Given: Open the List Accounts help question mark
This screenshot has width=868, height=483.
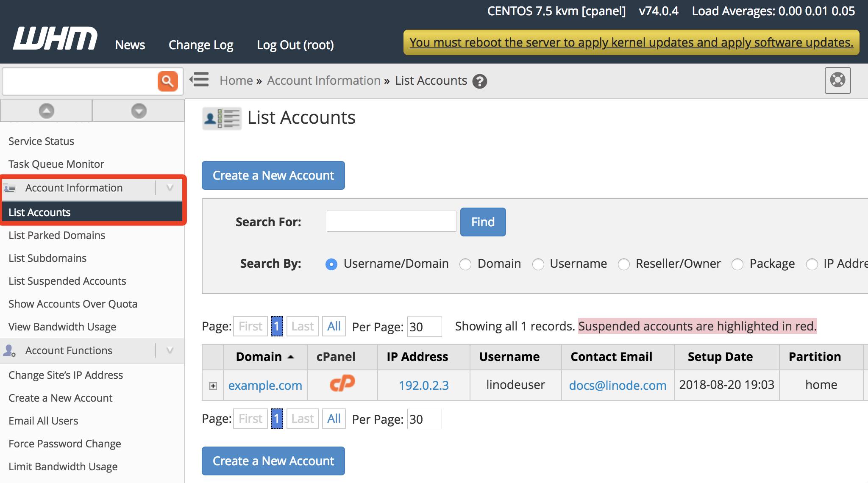Looking at the screenshot, I should (479, 80).
